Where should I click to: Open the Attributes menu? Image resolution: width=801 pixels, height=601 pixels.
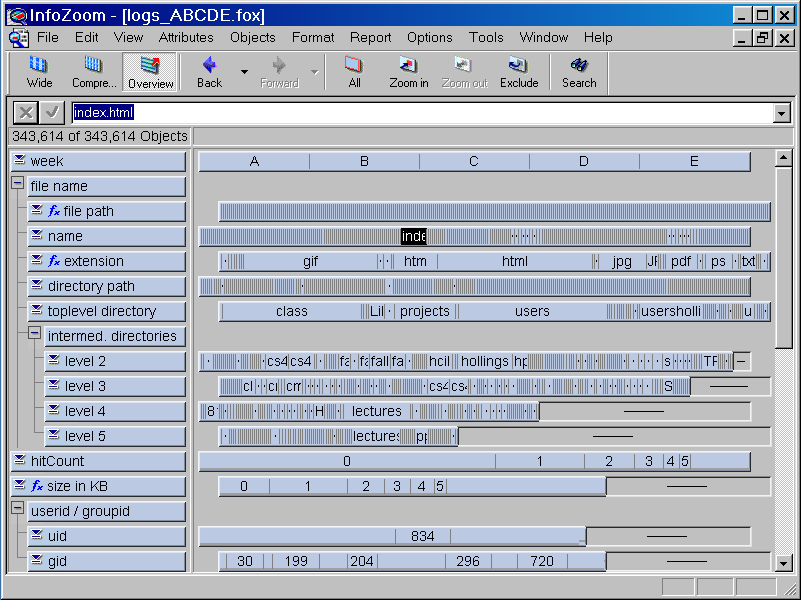(186, 37)
